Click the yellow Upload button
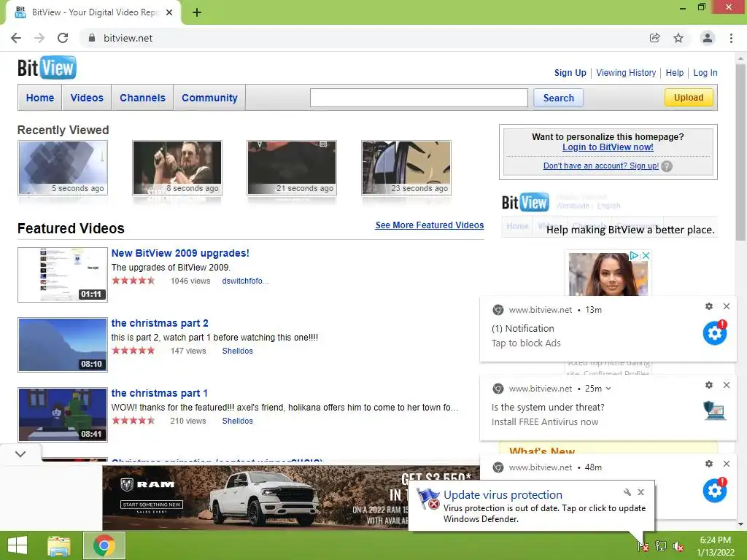The width and height of the screenshot is (747, 560). [689, 97]
